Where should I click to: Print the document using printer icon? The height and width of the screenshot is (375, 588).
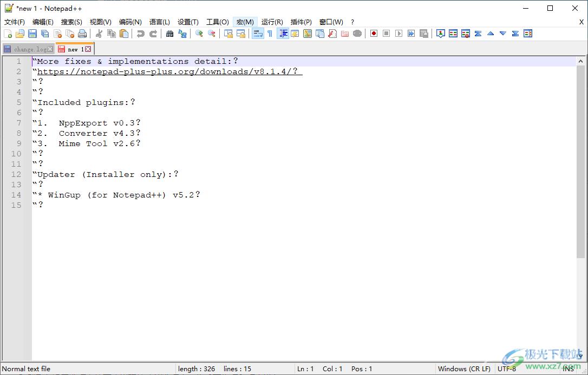[x=82, y=34]
